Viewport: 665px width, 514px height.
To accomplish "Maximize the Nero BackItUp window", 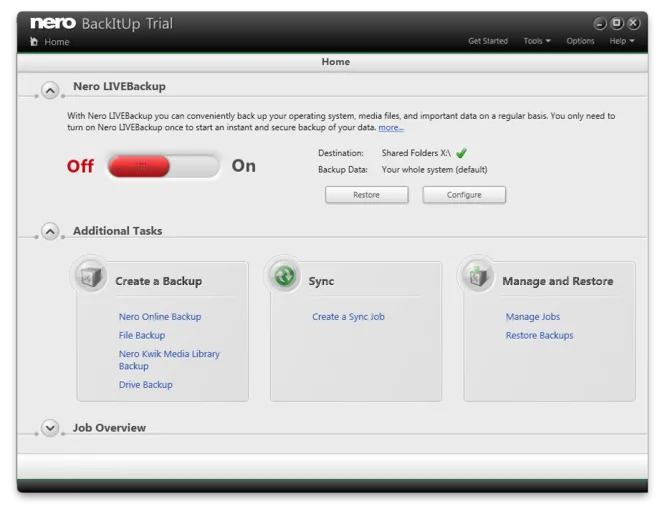I will pyautogui.click(x=617, y=23).
